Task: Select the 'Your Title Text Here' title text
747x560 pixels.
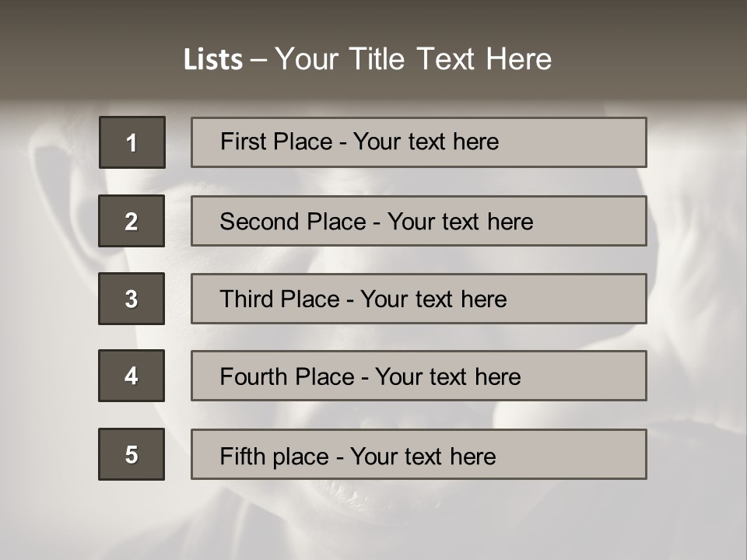Action: point(413,59)
